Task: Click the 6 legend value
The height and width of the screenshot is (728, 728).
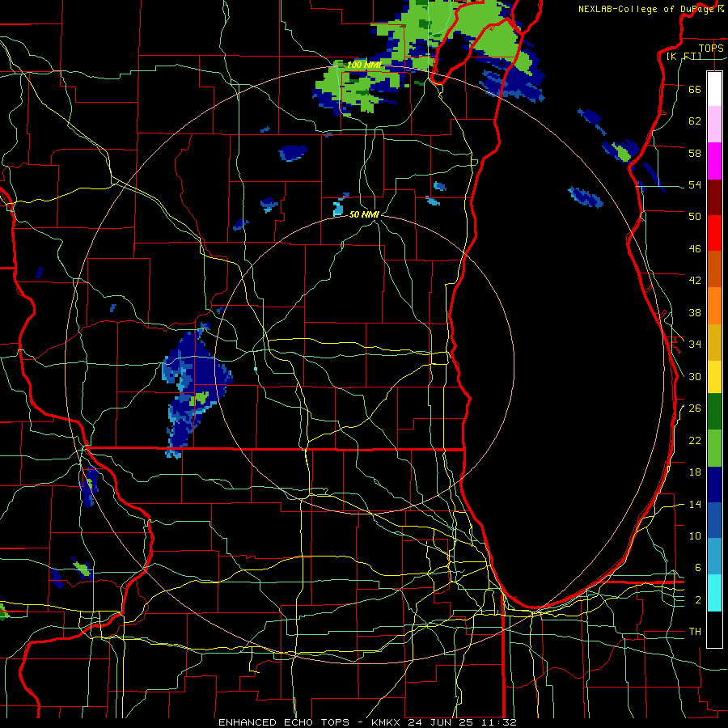Action: pos(698,568)
